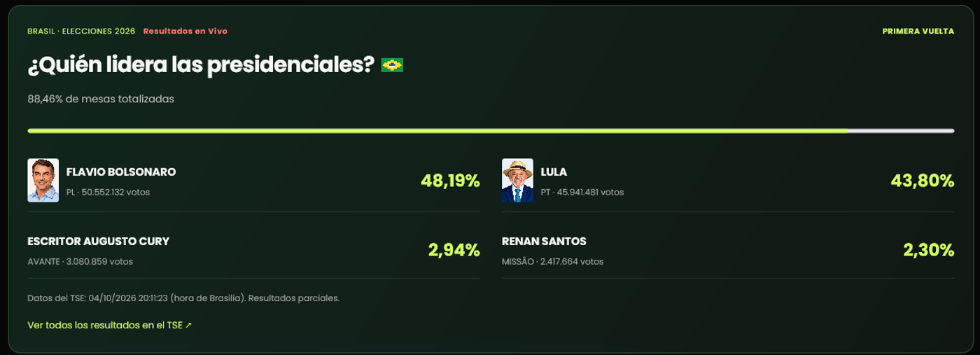Click the totalized tables progress bar
The width and height of the screenshot is (980, 355).
(x=491, y=130)
